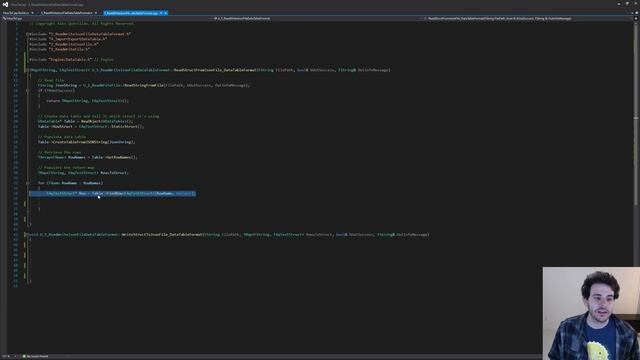
Task: Click the NewObject UDataTable line
Action: pos(85,121)
